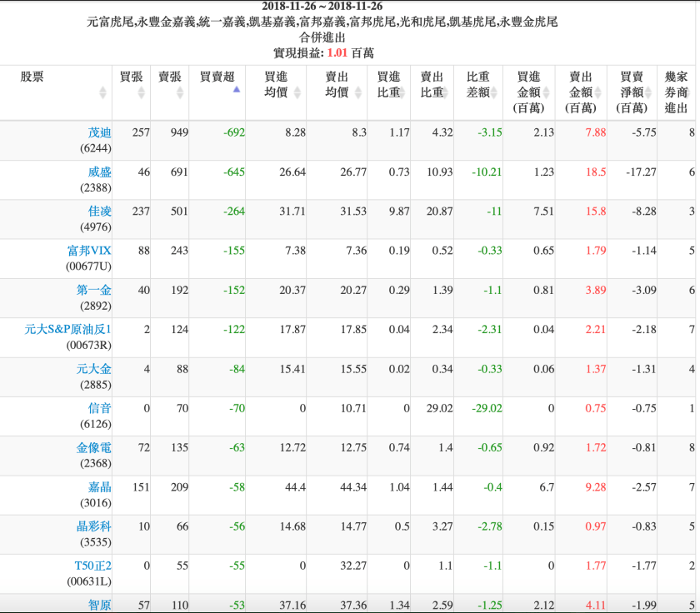Sort the 賣出比重 column
The height and width of the screenshot is (613, 700).
pyautogui.click(x=446, y=92)
